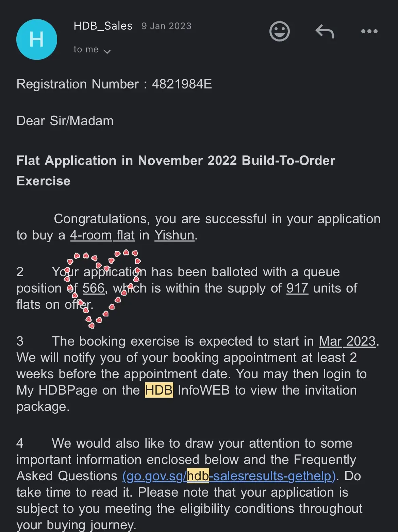Screen dimensions: 398x532
Task: Expand the 'to me' recipient details chevron
Action: 107,52
